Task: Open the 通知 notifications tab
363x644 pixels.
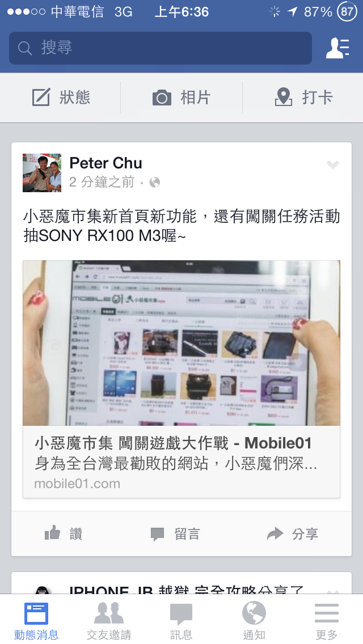Action: pos(254,620)
